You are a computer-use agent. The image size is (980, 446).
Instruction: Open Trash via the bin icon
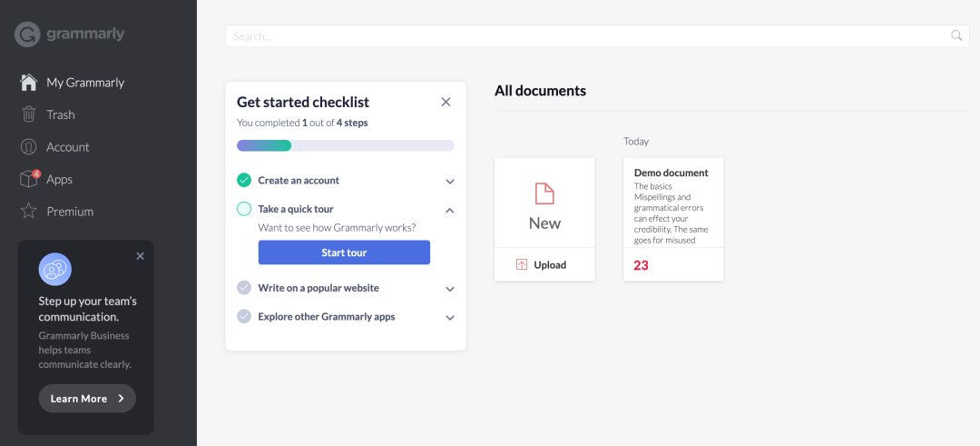[x=29, y=114]
